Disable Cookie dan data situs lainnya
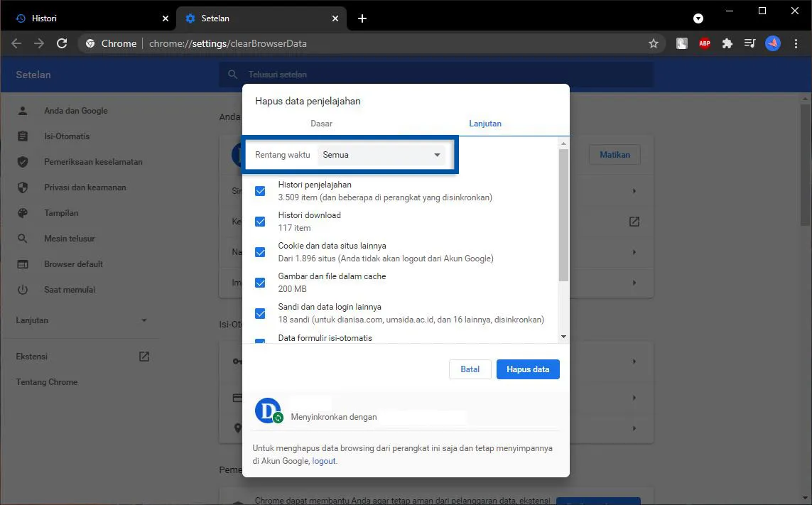 click(x=260, y=251)
